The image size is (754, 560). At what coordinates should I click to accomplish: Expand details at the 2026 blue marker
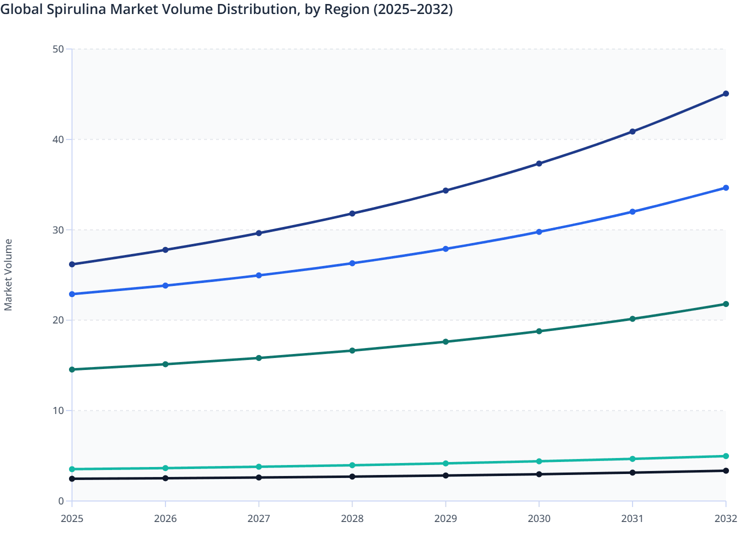pos(165,285)
